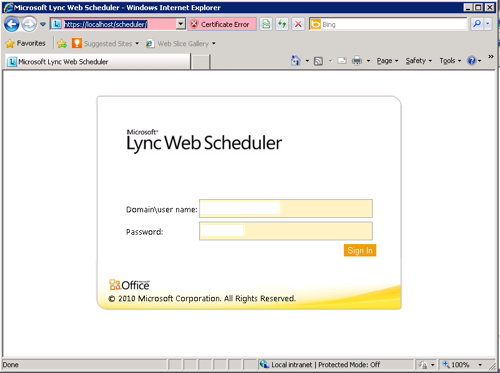
Task: Click the orange Sign In button
Action: tap(360, 250)
